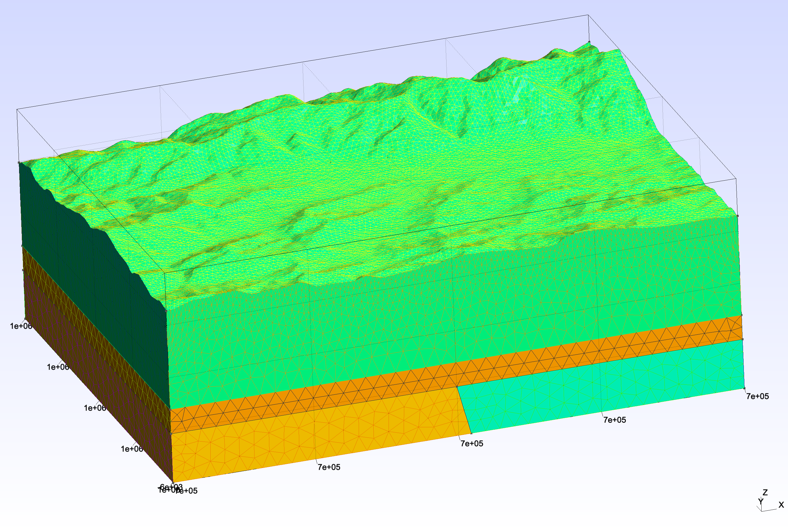Click the X label on the axis triad

(781, 505)
